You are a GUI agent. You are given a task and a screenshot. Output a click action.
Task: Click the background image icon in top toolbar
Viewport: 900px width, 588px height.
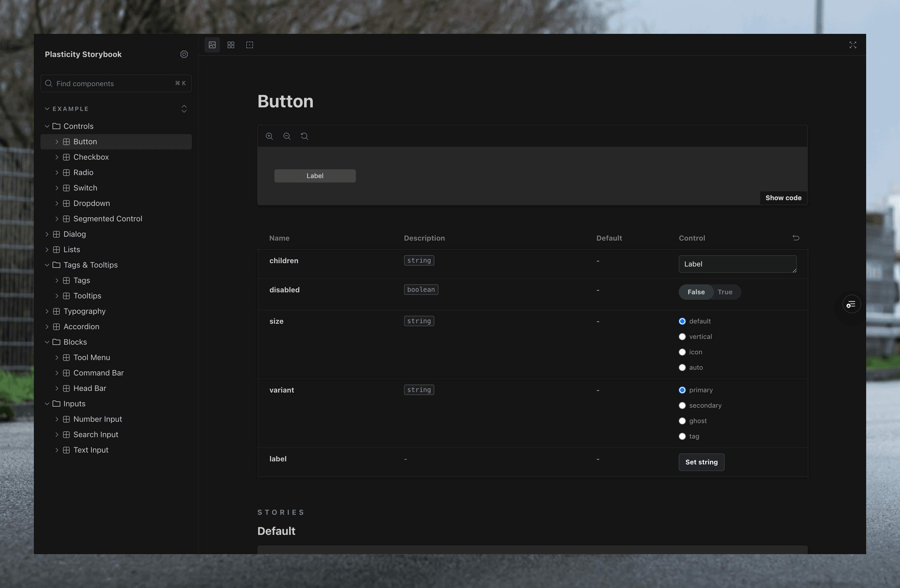[x=212, y=45]
